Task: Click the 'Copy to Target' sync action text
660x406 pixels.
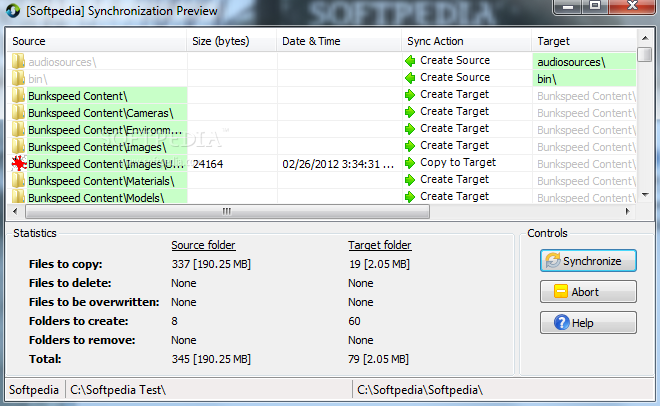Action: 458,162
